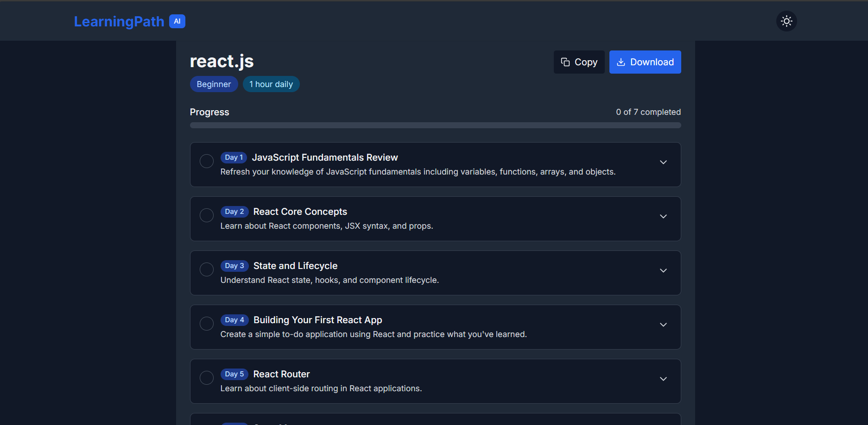Mark Day 2 React Core Concepts complete
This screenshot has height=425, width=868.
[207, 215]
